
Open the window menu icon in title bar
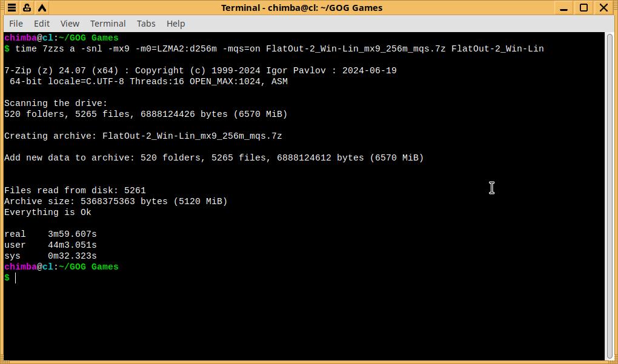click(12, 7)
